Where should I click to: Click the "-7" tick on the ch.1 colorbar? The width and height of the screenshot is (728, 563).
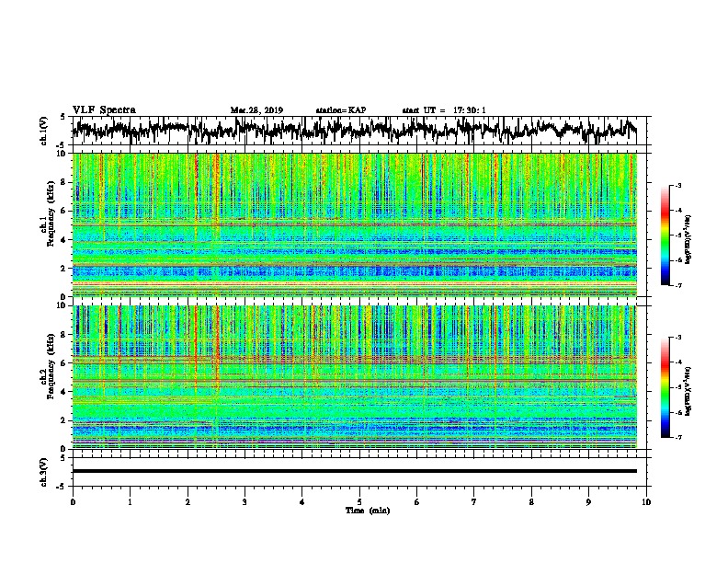pos(677,285)
